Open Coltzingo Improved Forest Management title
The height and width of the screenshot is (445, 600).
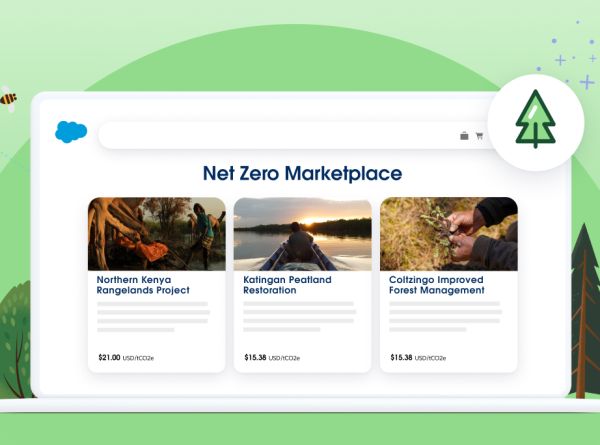[437, 285]
